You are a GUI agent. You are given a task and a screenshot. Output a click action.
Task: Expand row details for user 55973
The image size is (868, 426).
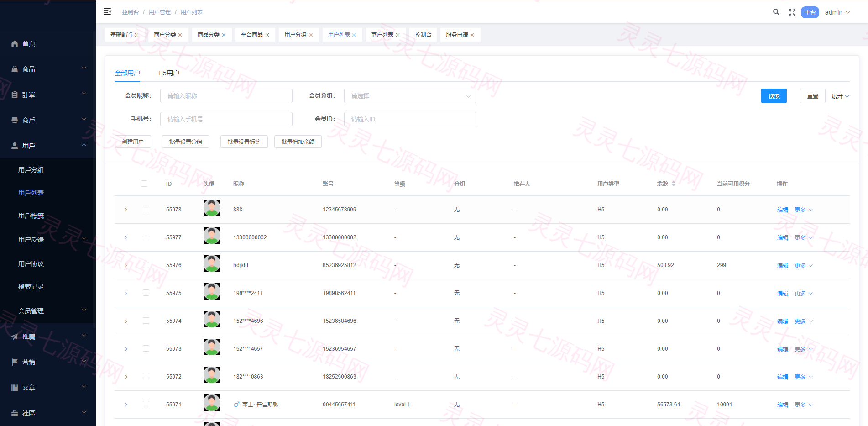(x=126, y=349)
